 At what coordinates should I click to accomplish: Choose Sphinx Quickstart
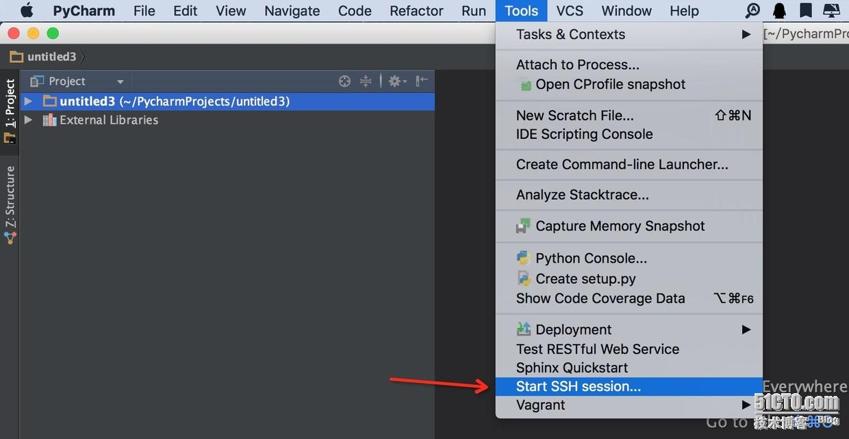tap(629, 368)
